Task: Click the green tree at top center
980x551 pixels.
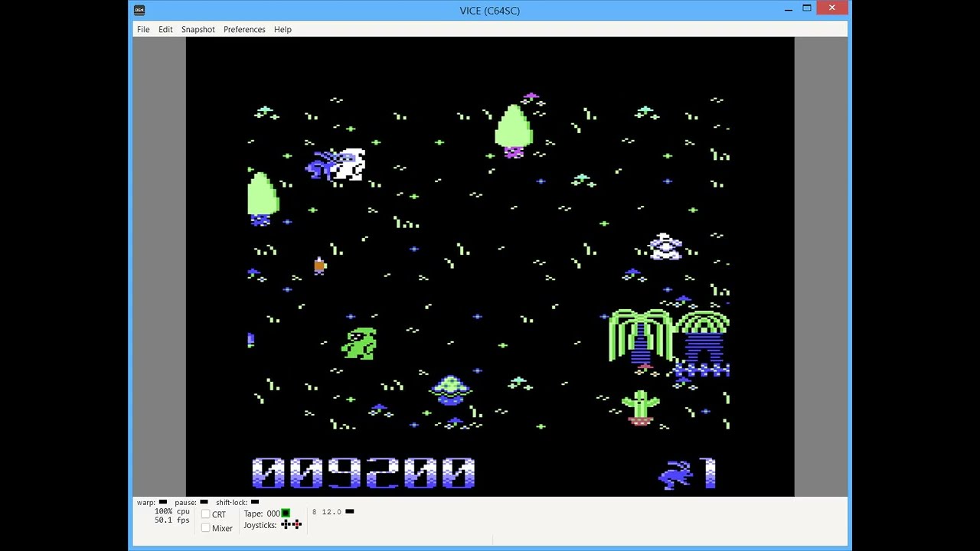Action: [514, 132]
